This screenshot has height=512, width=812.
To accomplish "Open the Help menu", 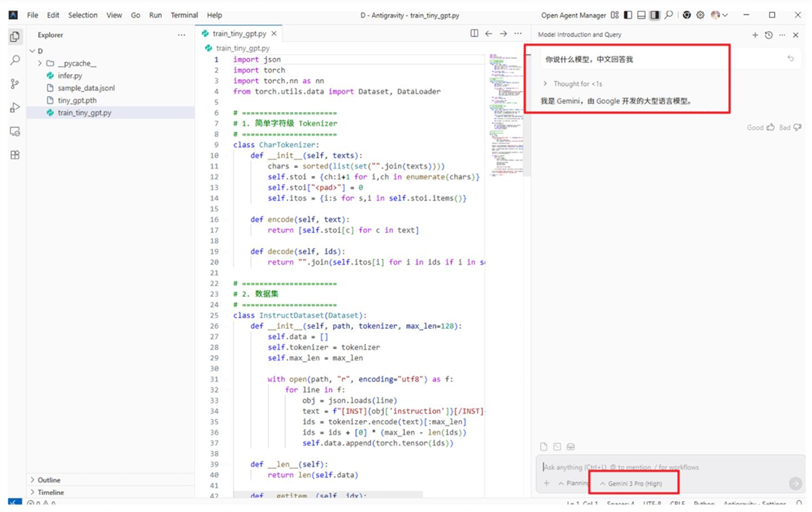I will (x=214, y=15).
